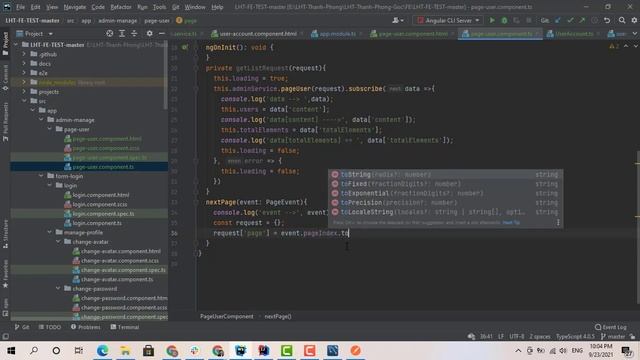
Task: Click nextPage() breadcrumb below editor
Action: (x=278, y=316)
